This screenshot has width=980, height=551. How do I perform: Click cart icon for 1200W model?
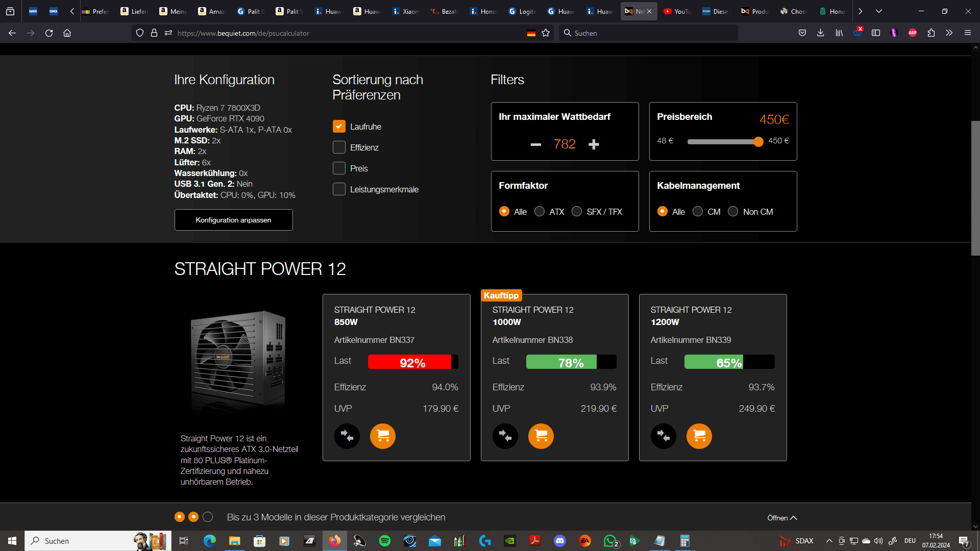(699, 436)
